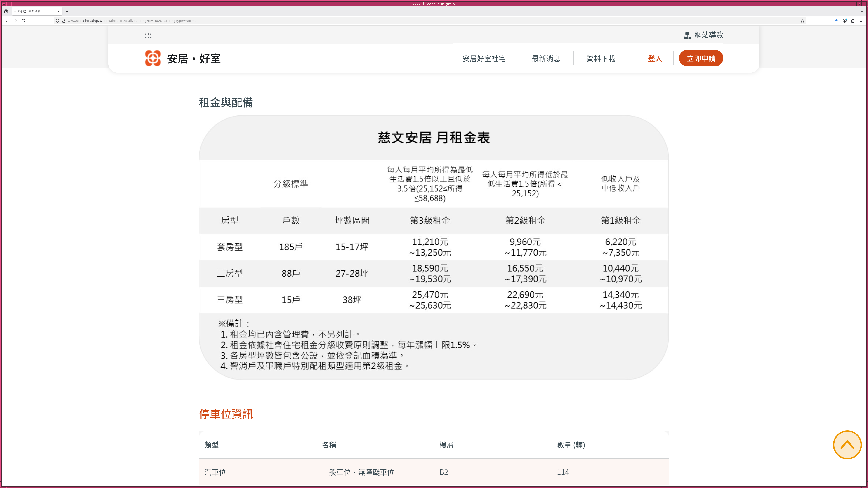Open the 最新消息 navigation item
868x488 pixels.
click(546, 59)
